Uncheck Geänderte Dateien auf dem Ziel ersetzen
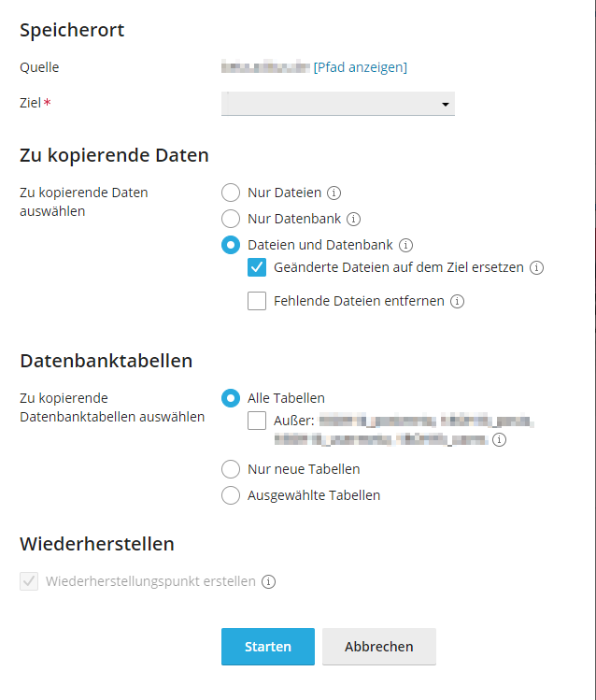Screen dimensions: 596x700 click(x=257, y=267)
